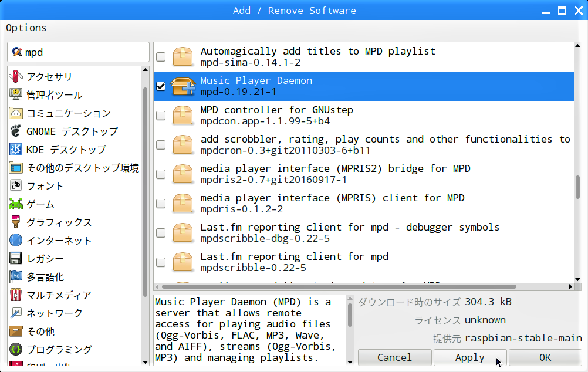Click the mpdscribble-dbg package icon
Image resolution: width=588 pixels, height=372 pixels.
(183, 233)
